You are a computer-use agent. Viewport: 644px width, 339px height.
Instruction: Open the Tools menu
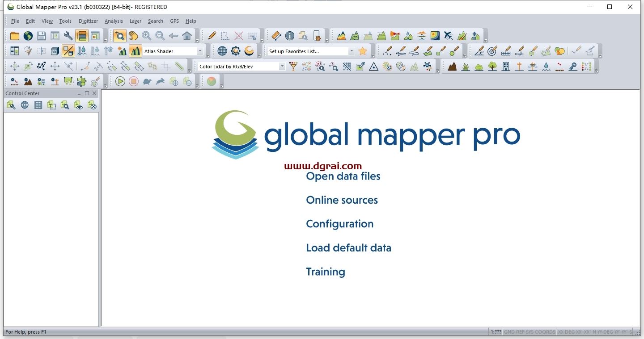[65, 21]
